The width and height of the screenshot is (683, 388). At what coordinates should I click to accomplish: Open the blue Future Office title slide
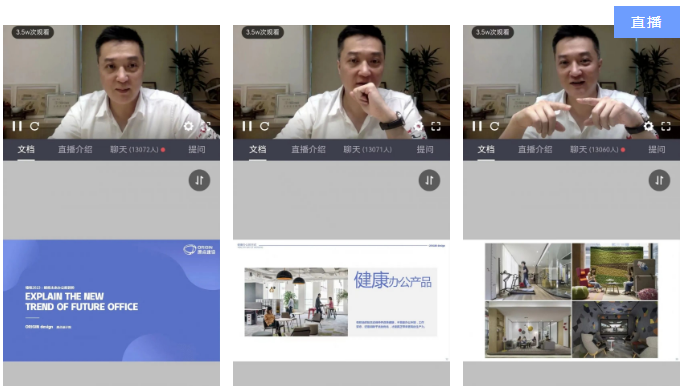112,300
